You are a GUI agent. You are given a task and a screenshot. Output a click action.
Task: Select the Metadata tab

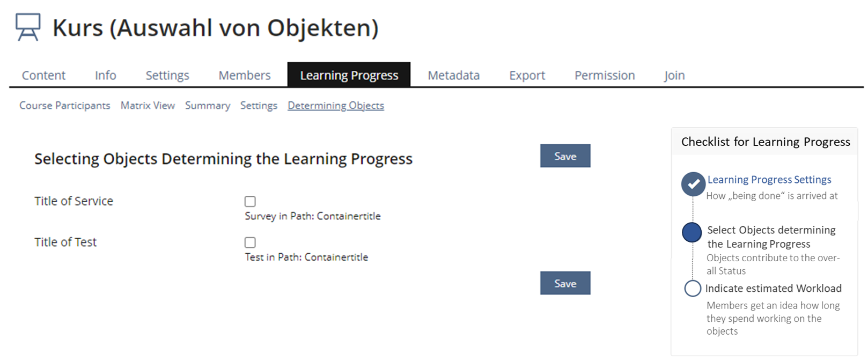pos(453,76)
